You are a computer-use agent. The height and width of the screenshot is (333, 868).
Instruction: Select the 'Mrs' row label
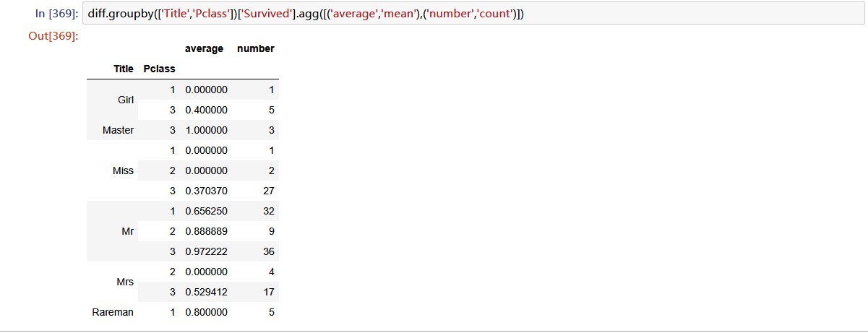pyautogui.click(x=125, y=282)
